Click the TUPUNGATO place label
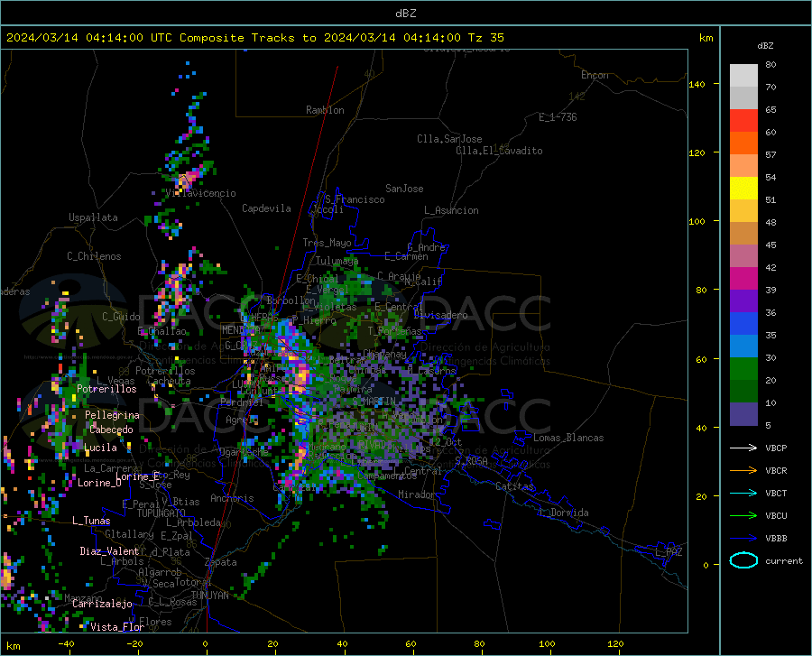This screenshot has width=812, height=656. tap(161, 513)
